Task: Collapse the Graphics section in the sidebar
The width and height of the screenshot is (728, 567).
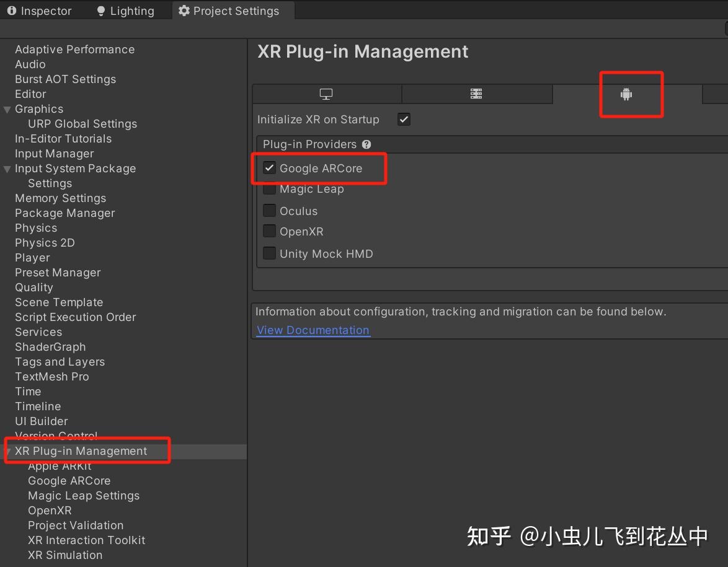Action: (x=6, y=109)
